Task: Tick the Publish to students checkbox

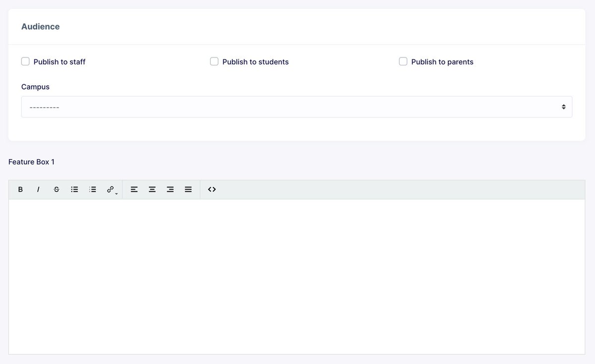Action: pyautogui.click(x=214, y=61)
